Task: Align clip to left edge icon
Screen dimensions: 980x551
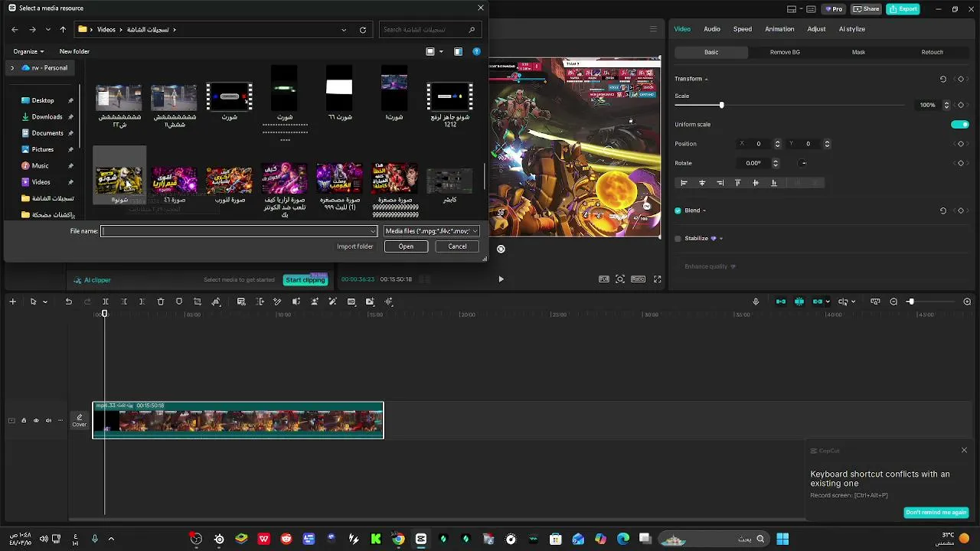Action: 684,183
